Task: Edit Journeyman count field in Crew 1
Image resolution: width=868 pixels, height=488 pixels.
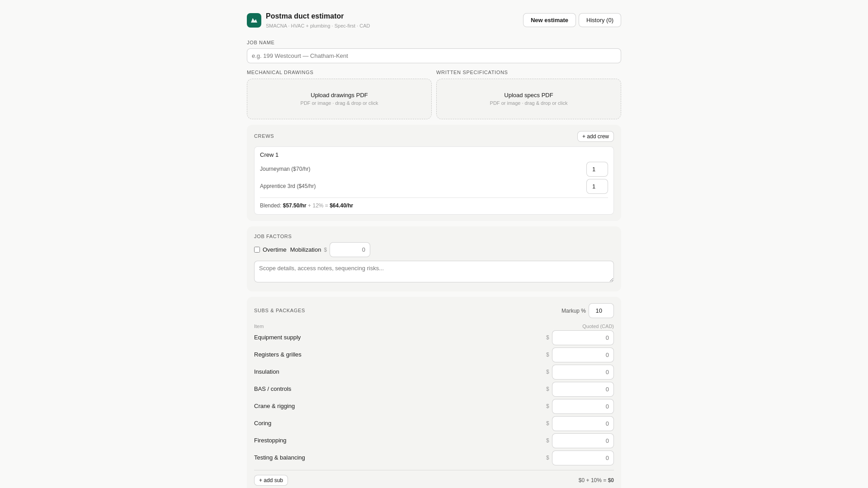Action: [597, 169]
